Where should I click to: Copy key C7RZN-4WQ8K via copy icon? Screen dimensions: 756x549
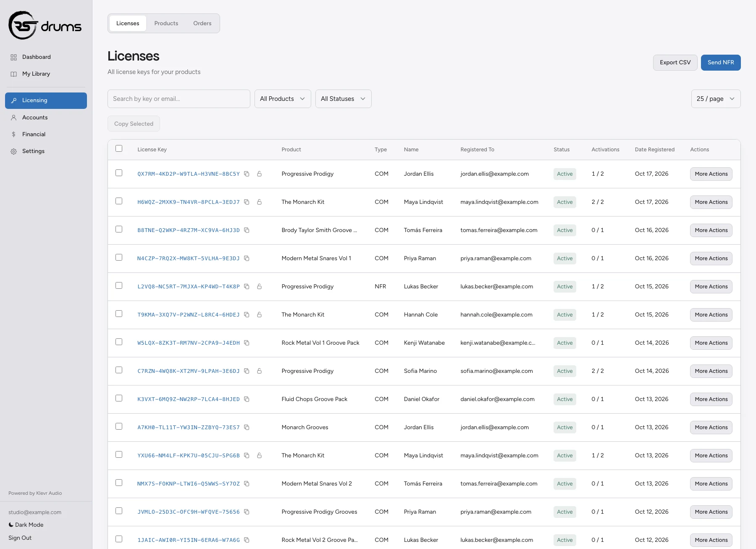[247, 371]
